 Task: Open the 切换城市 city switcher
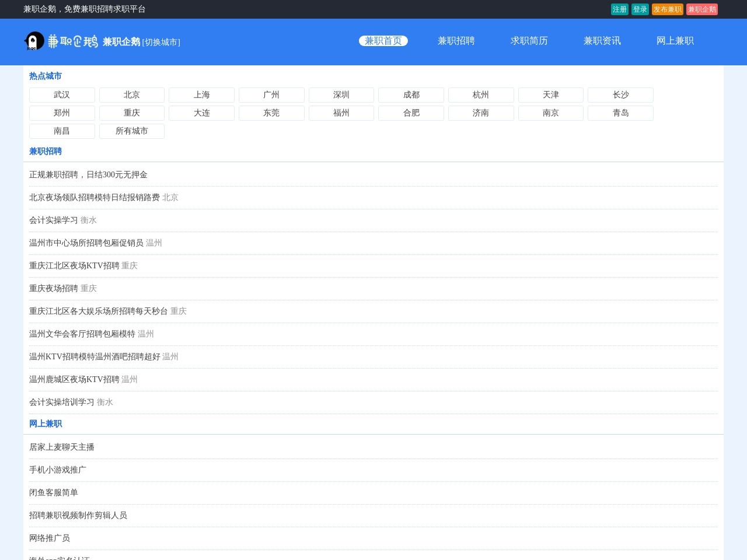click(x=160, y=42)
